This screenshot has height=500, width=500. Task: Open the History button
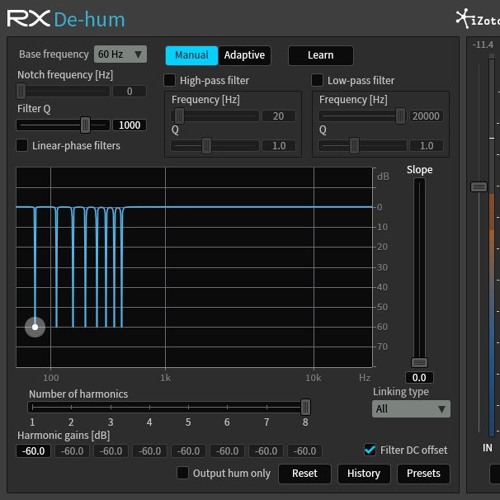point(364,473)
